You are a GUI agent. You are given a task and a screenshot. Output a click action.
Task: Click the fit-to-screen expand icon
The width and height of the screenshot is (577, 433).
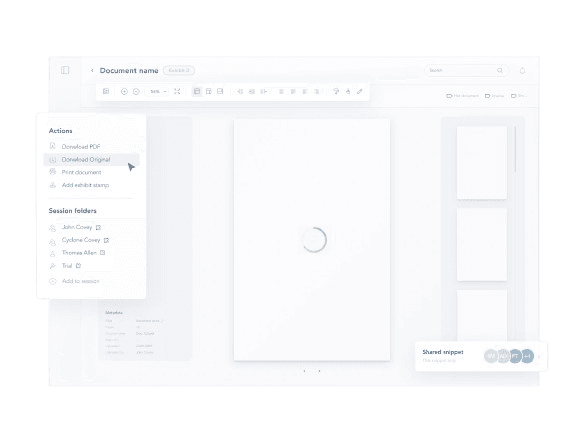(x=177, y=91)
